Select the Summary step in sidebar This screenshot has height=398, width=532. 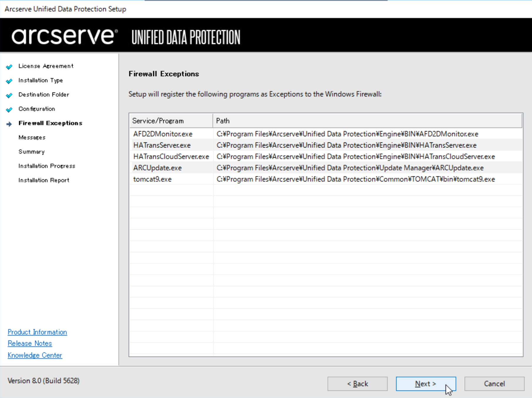click(x=31, y=152)
